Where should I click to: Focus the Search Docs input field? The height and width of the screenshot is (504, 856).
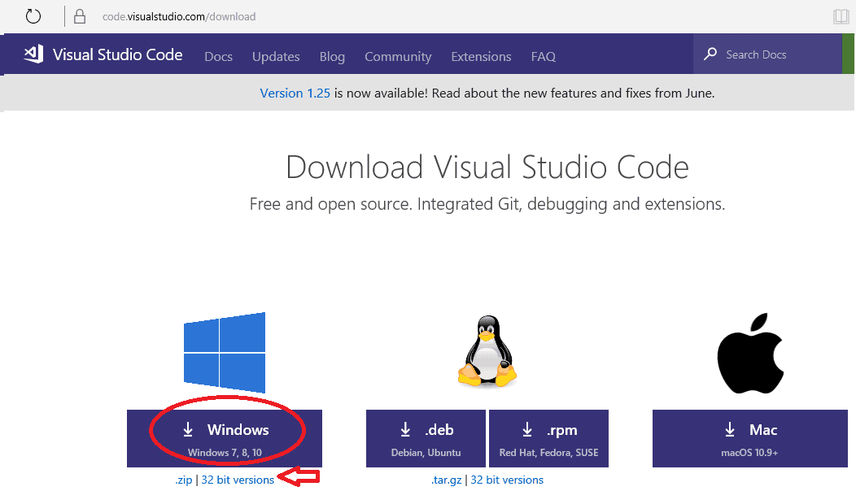767,54
